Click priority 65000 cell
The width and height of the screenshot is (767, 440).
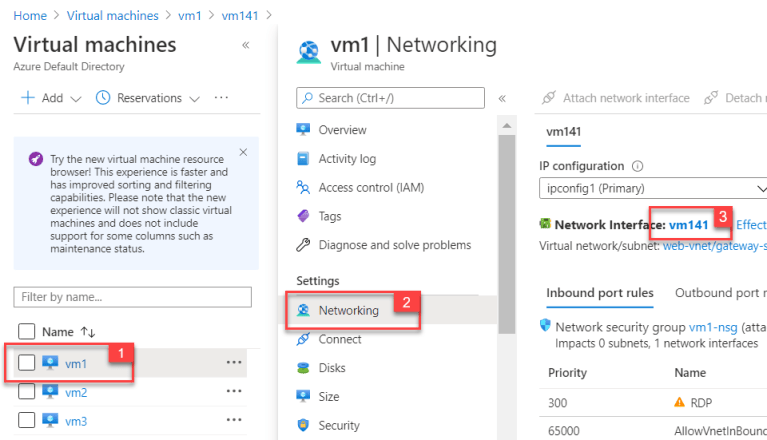564,431
